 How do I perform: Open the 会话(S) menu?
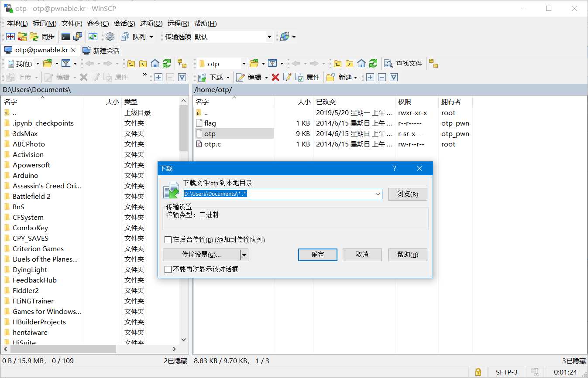pos(124,24)
